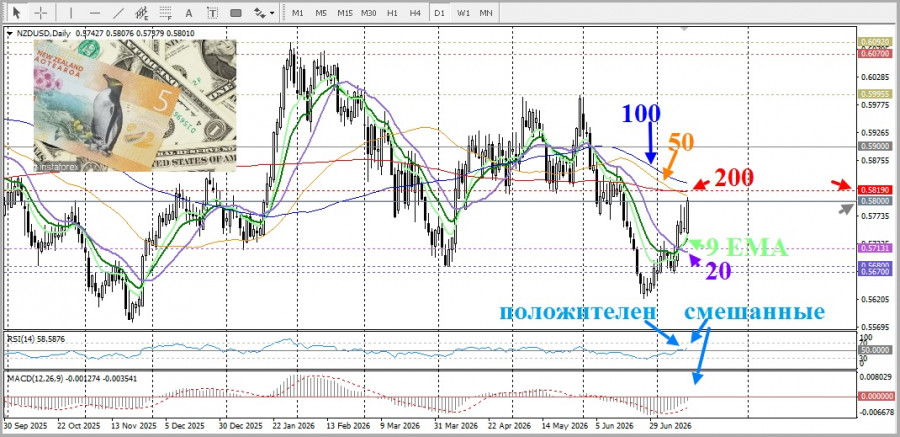The height and width of the screenshot is (437, 900).
Task: Choose the Fibonacci retracement tool
Action: (x=165, y=12)
